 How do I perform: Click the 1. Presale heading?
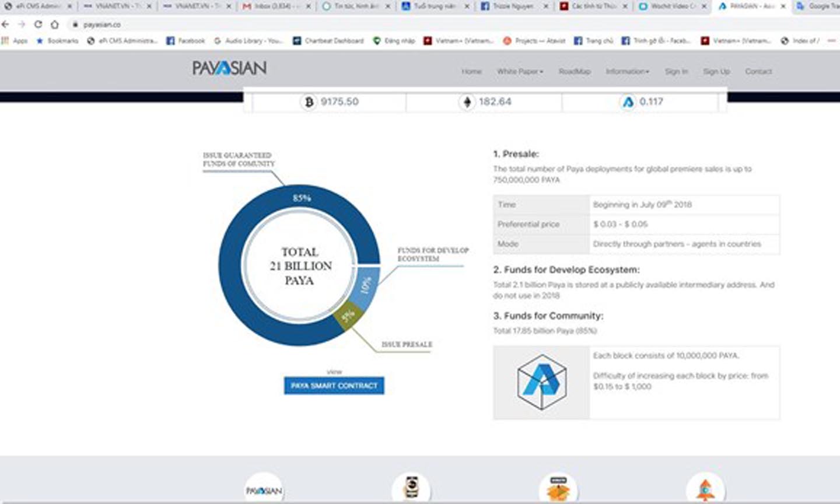(516, 154)
